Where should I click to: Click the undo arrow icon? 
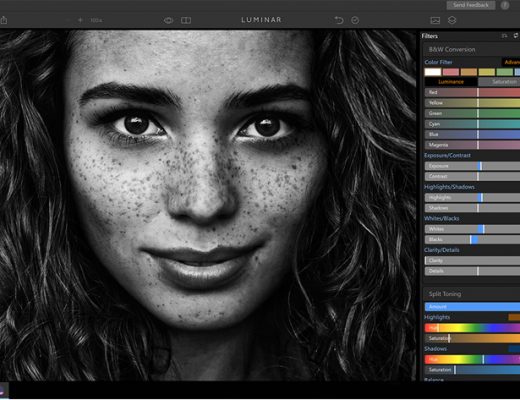(x=339, y=20)
